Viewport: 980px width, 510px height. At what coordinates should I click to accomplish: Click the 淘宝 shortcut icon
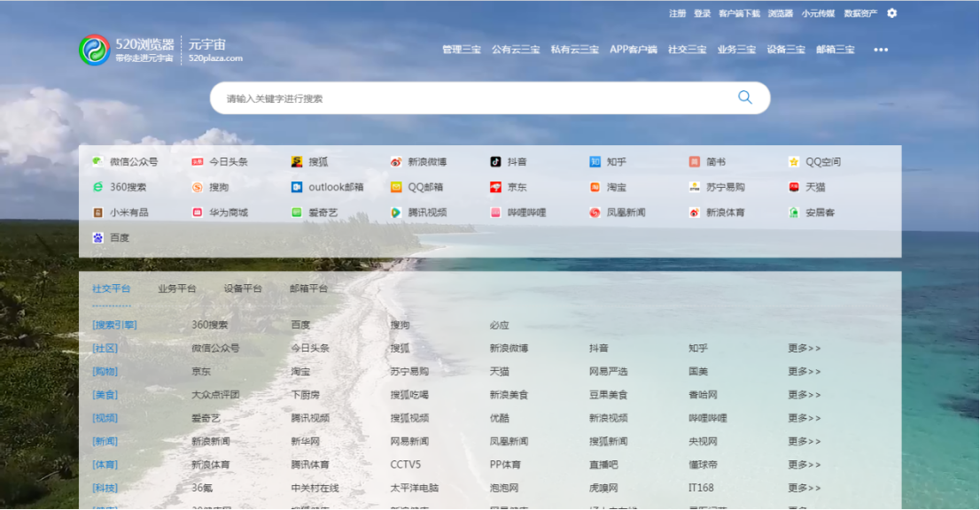click(x=595, y=187)
